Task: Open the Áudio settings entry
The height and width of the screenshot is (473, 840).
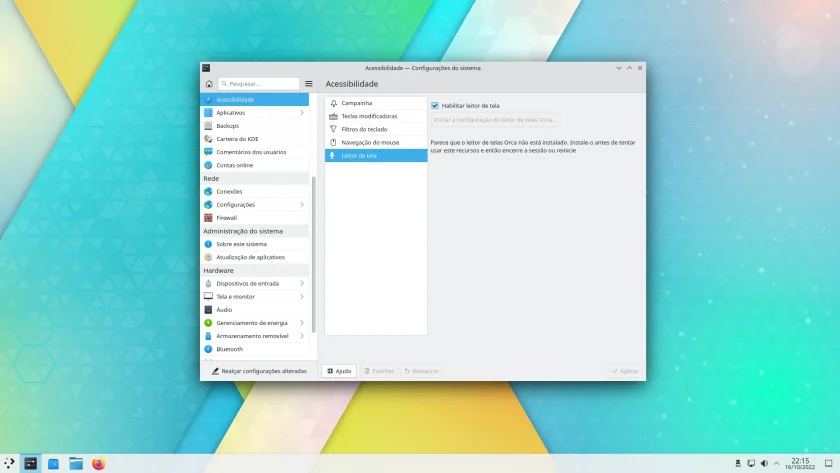Action: pos(255,310)
